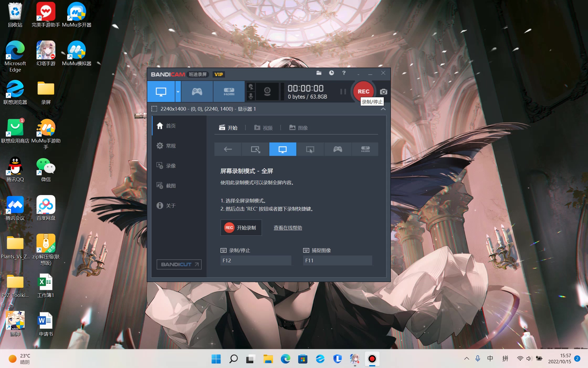Click the BANDICUT link button

pos(179,264)
